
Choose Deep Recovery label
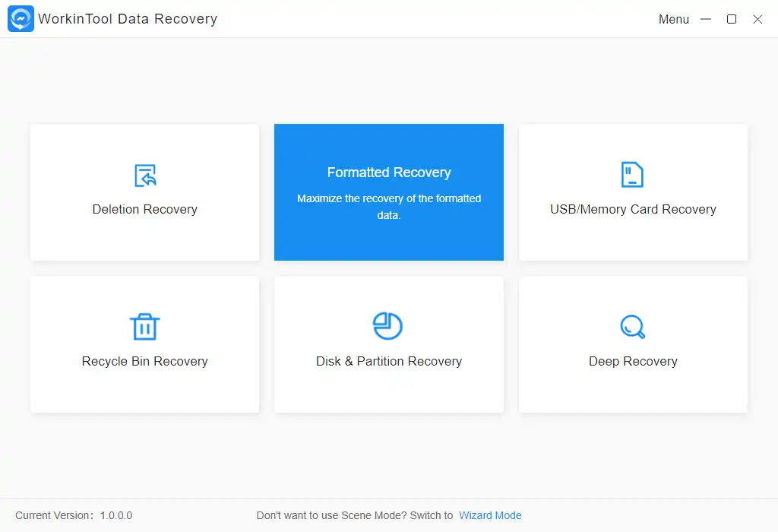pos(633,361)
